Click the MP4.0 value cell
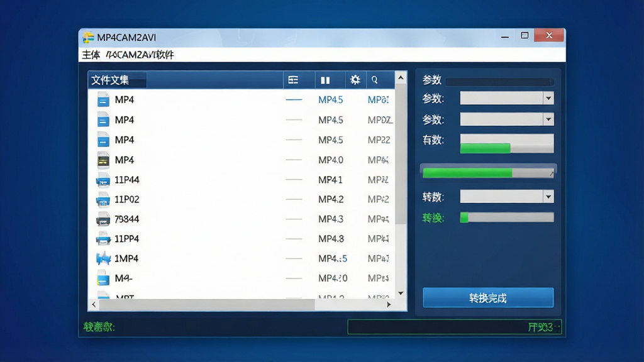 (x=331, y=160)
